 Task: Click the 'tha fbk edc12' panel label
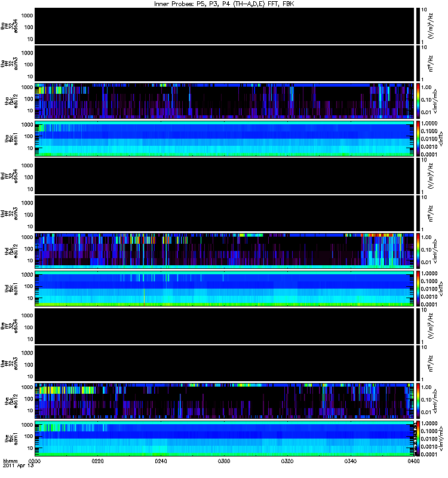click(x=11, y=101)
